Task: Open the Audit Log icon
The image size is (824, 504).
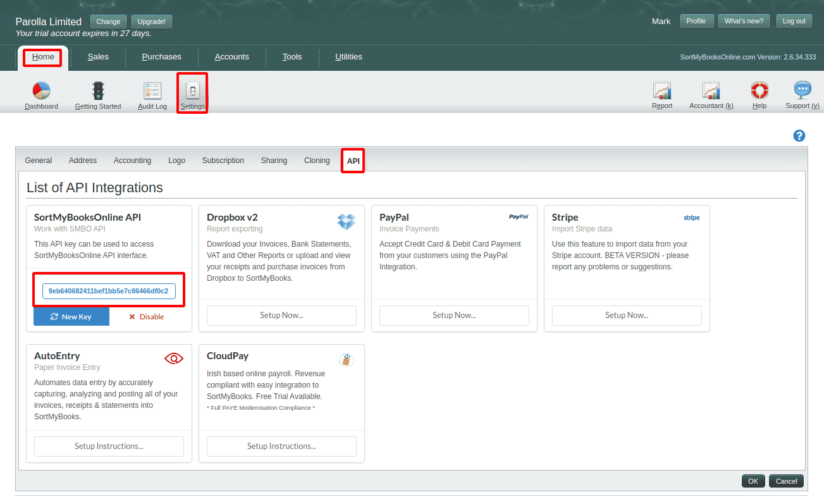Action: tap(152, 91)
